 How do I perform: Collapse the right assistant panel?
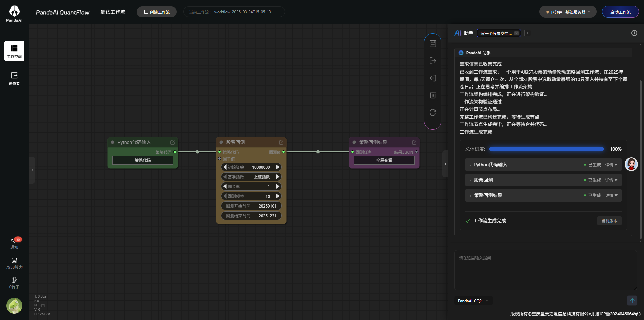[445, 164]
